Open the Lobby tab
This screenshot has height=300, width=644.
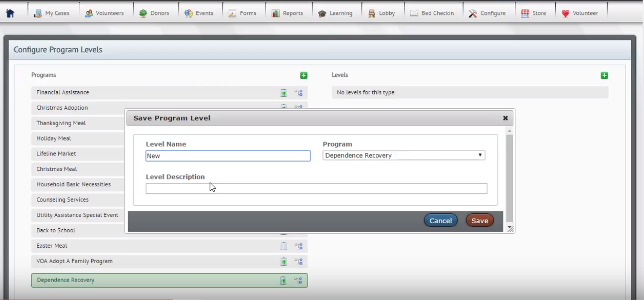[381, 13]
